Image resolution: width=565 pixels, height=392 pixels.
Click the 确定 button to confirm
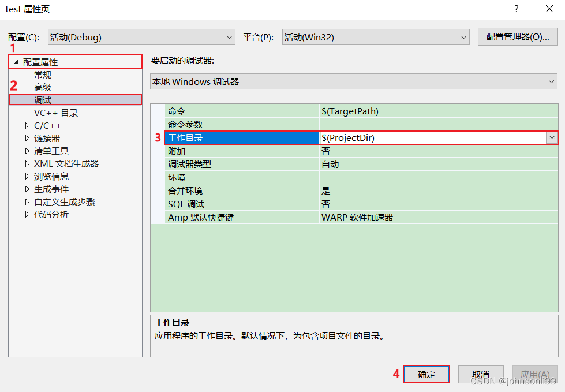pyautogui.click(x=426, y=374)
